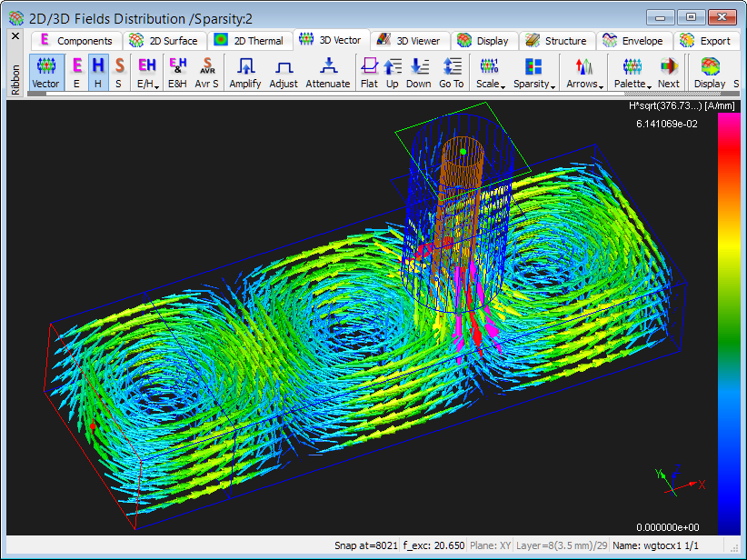Open the Envelope tab
This screenshot has height=560, width=747.
tap(637, 40)
